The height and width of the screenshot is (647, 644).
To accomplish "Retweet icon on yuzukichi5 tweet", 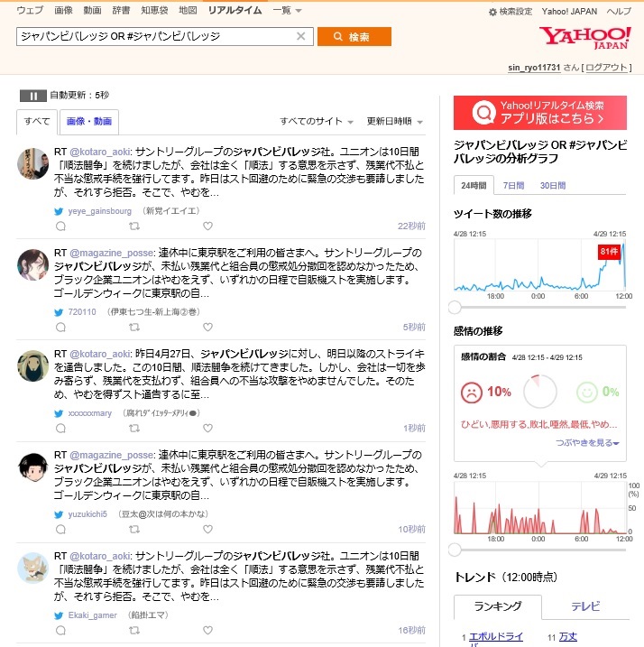I will click(134, 530).
